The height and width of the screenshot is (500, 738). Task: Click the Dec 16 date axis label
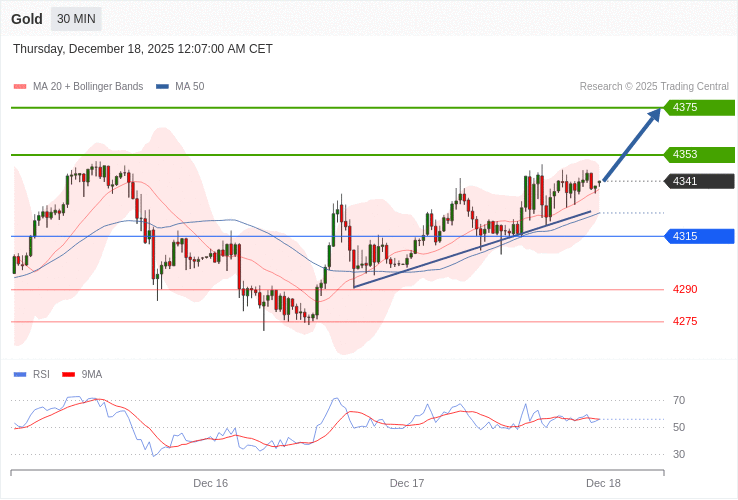pos(210,483)
